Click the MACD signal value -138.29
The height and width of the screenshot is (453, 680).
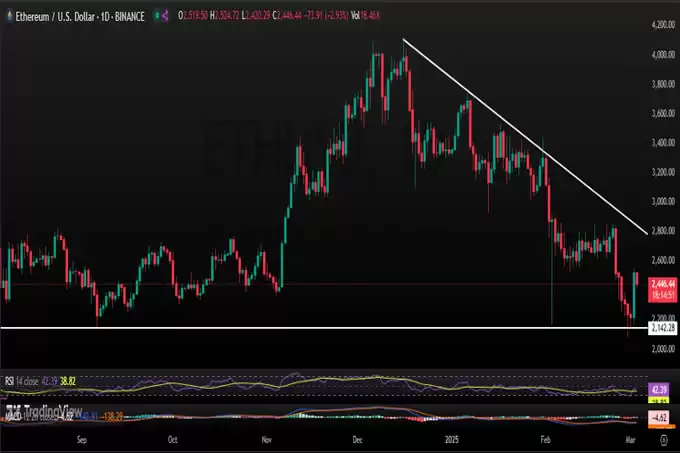[x=112, y=417]
